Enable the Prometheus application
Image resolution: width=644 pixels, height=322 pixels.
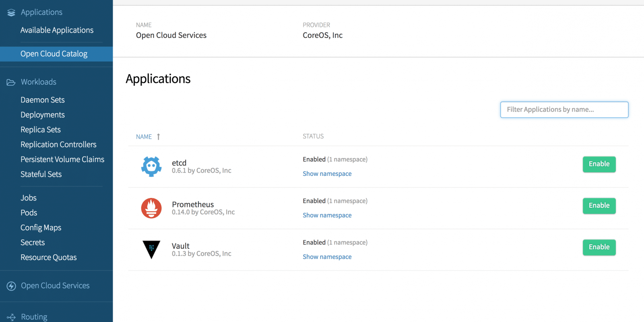[x=599, y=206]
